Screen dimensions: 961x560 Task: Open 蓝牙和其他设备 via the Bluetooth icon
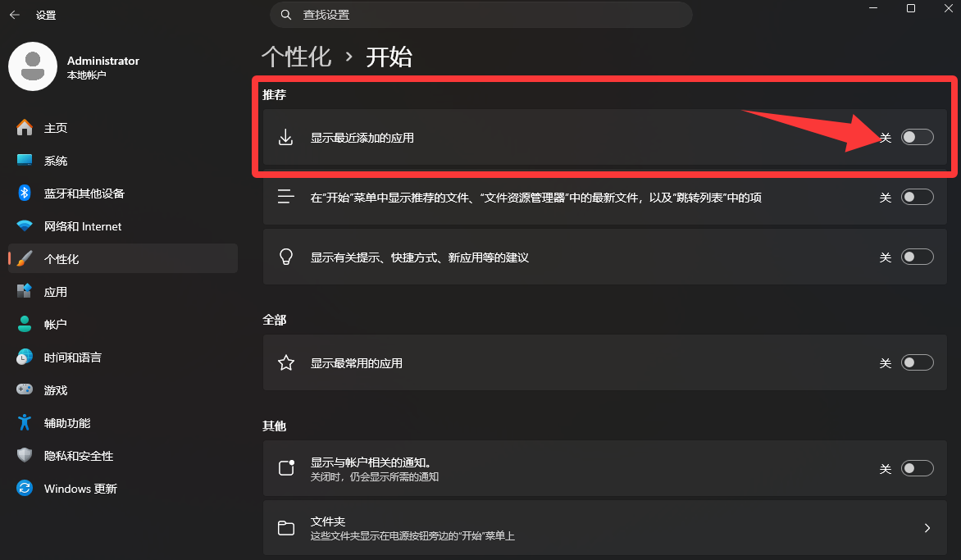(x=25, y=193)
